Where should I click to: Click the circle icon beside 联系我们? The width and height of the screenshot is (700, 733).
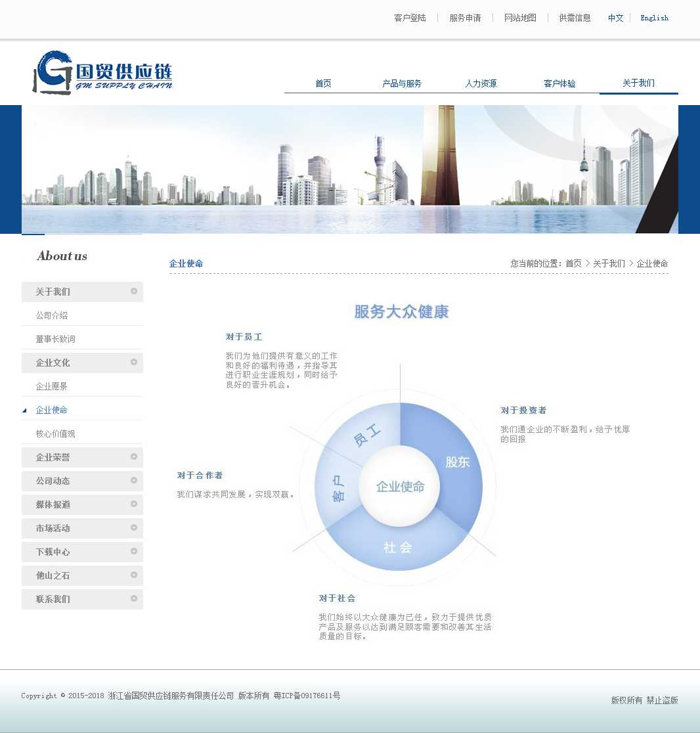(x=134, y=598)
